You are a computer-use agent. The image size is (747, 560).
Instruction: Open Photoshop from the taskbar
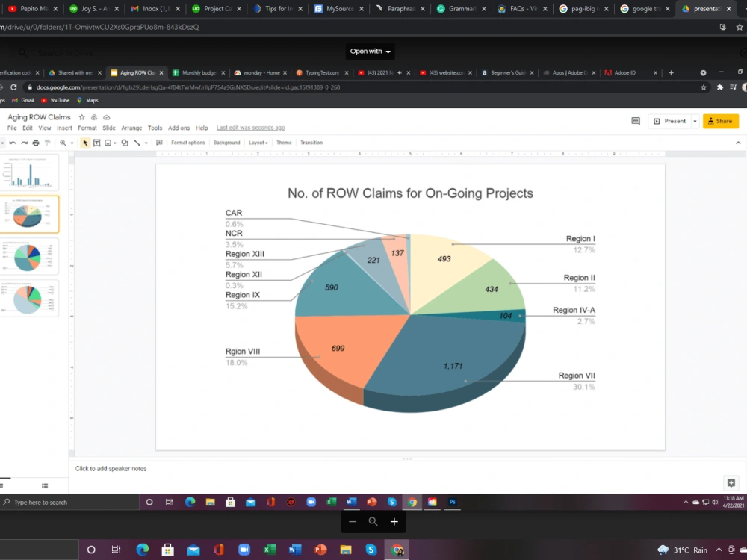pyautogui.click(x=453, y=502)
